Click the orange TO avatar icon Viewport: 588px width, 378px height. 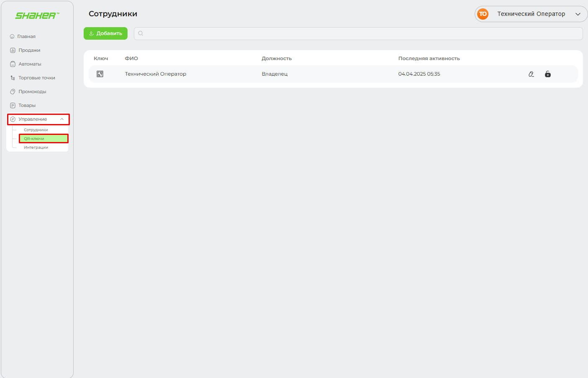[x=483, y=14]
